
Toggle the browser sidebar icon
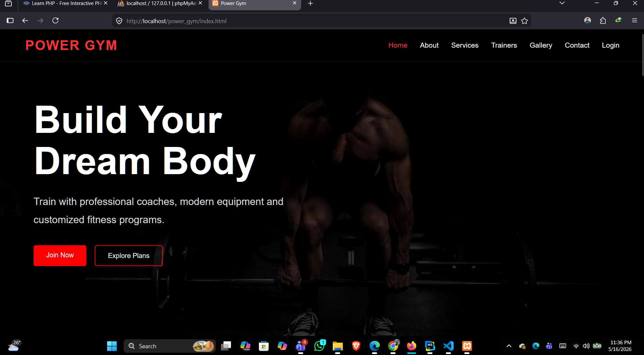10,20
